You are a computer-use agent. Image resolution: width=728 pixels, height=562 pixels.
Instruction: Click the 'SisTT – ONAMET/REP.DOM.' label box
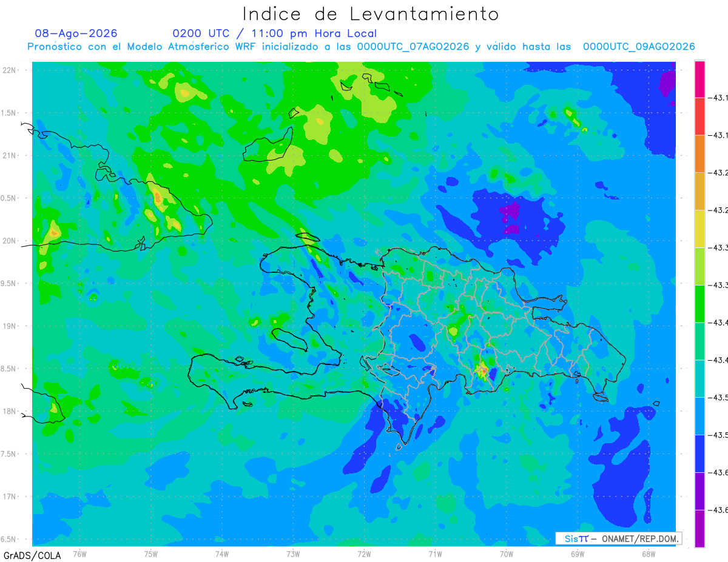(x=619, y=538)
